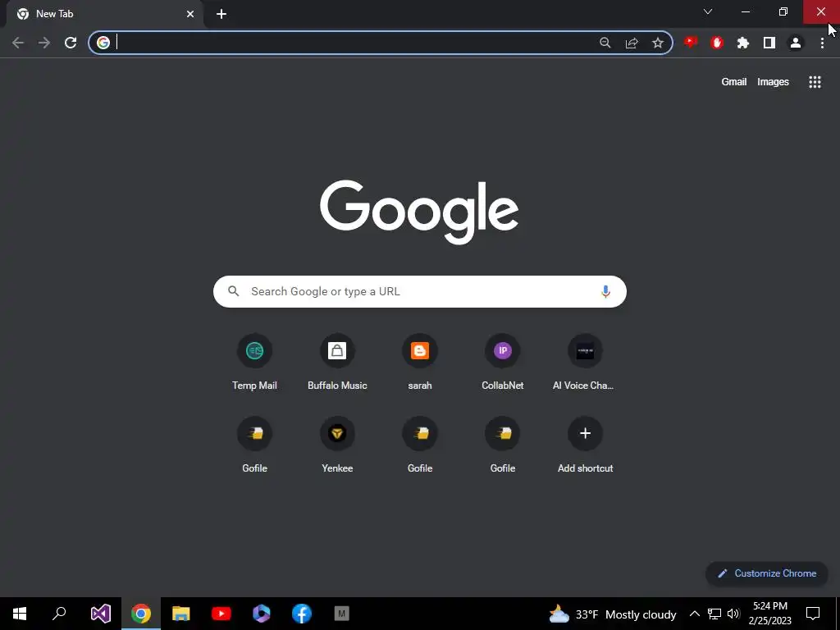Open Visual Studio from the taskbar

pos(100,614)
